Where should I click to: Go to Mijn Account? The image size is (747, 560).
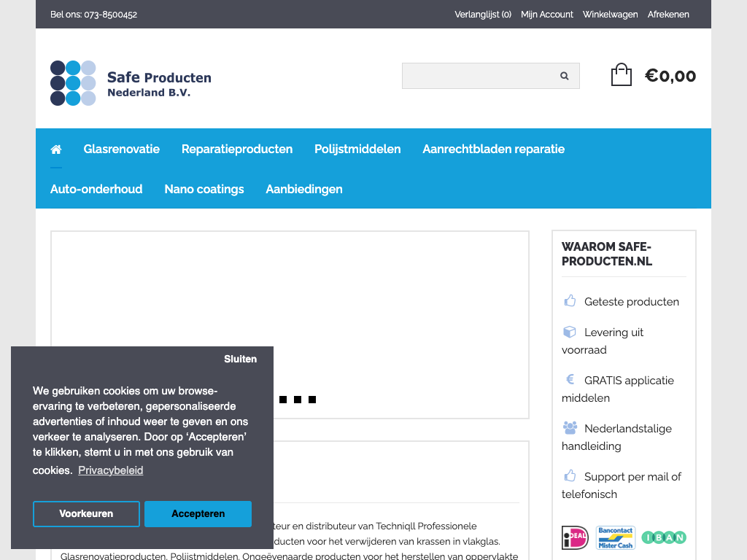[546, 15]
